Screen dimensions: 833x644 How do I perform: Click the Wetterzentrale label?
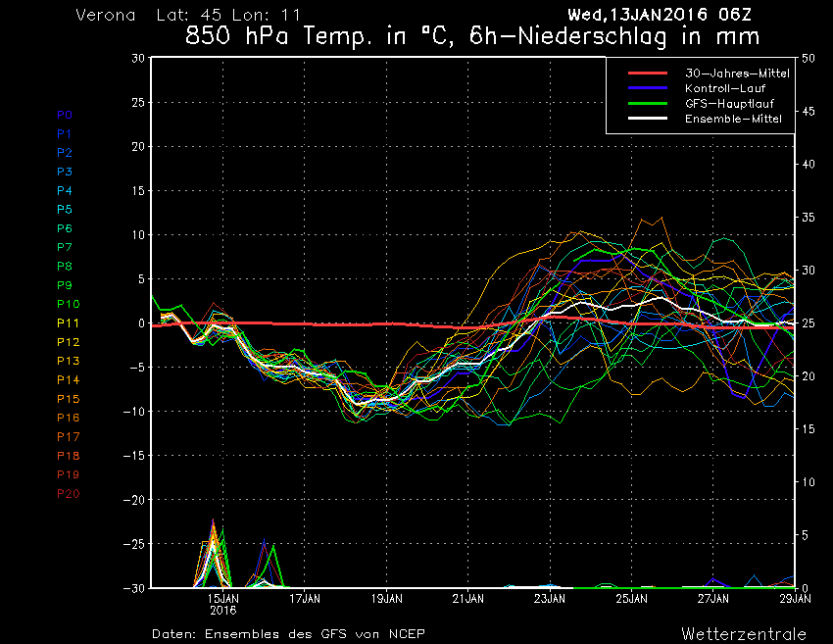click(744, 634)
